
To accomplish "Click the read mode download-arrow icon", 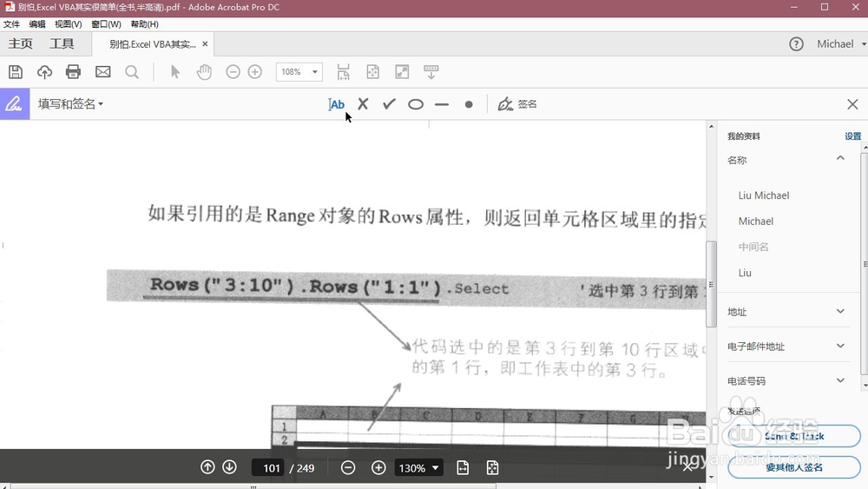I will [431, 72].
